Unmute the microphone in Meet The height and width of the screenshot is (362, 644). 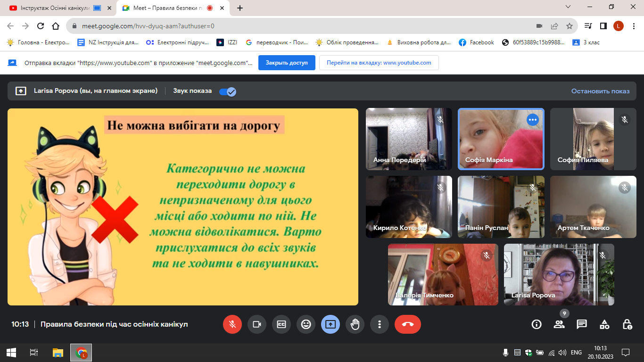pyautogui.click(x=232, y=324)
